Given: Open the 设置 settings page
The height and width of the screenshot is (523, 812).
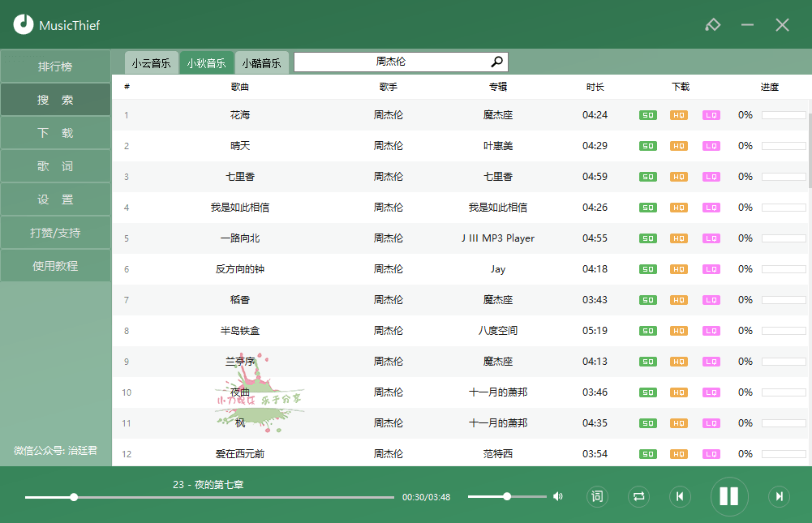Looking at the screenshot, I should (55, 199).
